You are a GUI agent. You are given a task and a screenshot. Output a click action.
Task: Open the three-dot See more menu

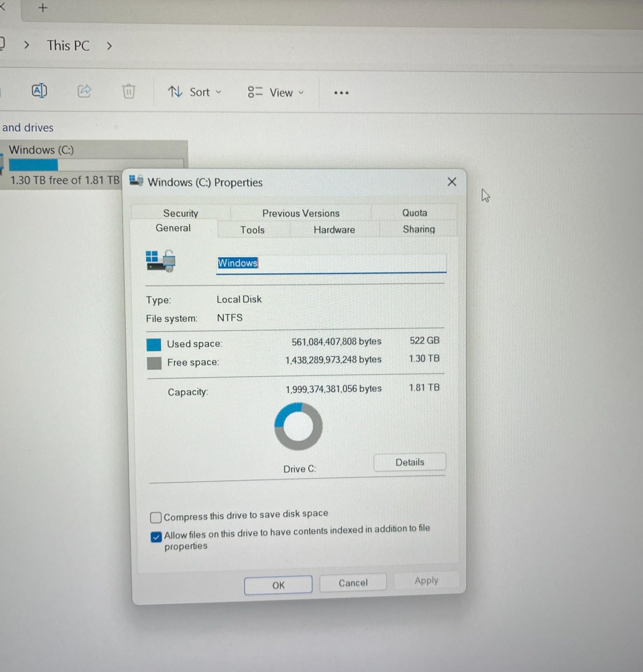(x=341, y=93)
